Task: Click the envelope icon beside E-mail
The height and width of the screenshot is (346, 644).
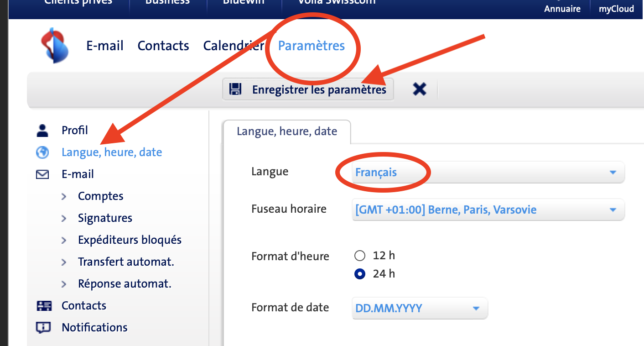Action: tap(42, 174)
